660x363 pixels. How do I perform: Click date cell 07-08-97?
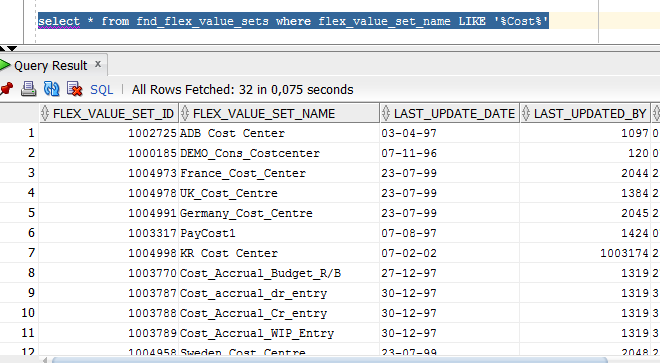[450, 233]
